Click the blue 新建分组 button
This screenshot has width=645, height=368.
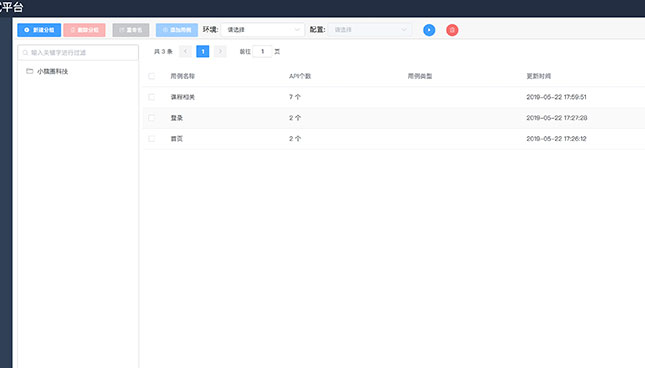pyautogui.click(x=39, y=30)
